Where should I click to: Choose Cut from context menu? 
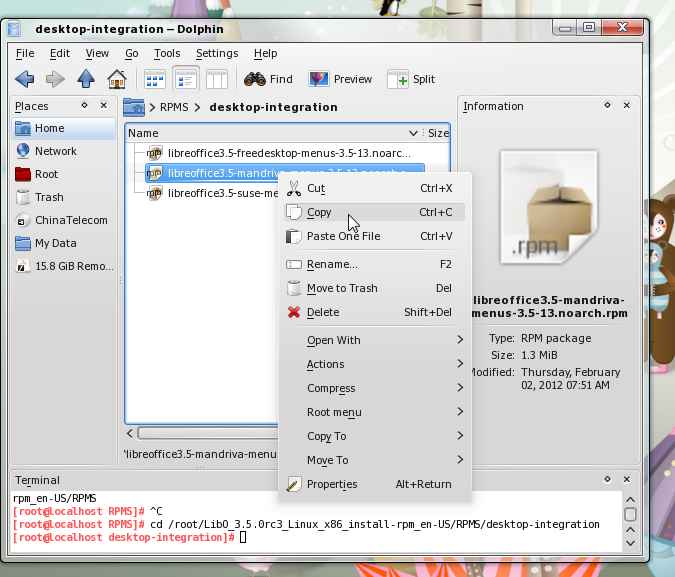(375, 188)
